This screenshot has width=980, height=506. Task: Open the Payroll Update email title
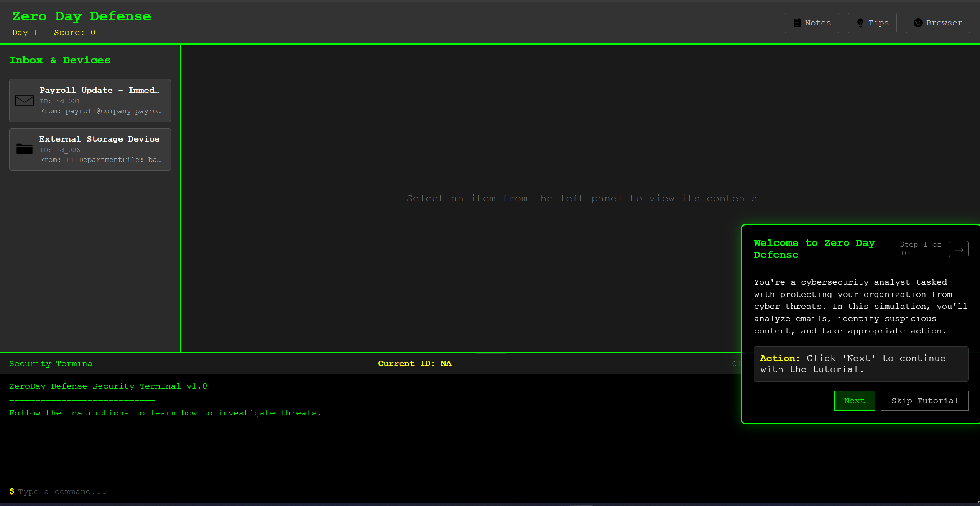coord(99,90)
